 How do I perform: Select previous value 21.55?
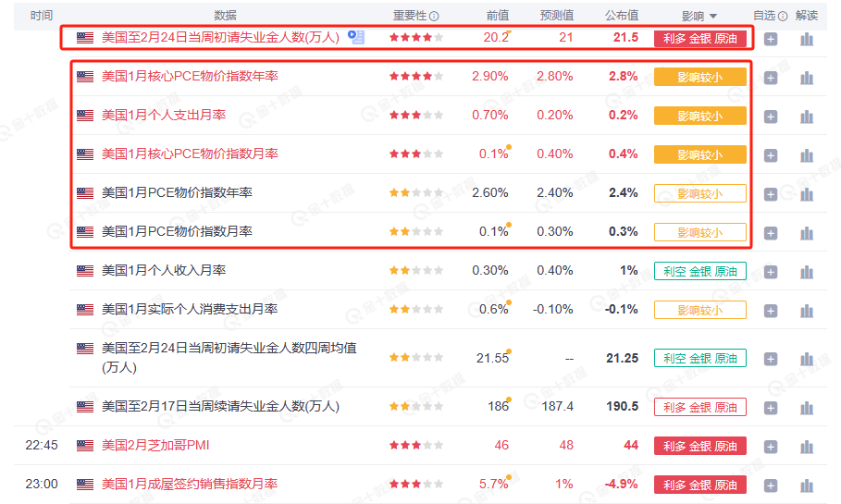pos(492,358)
